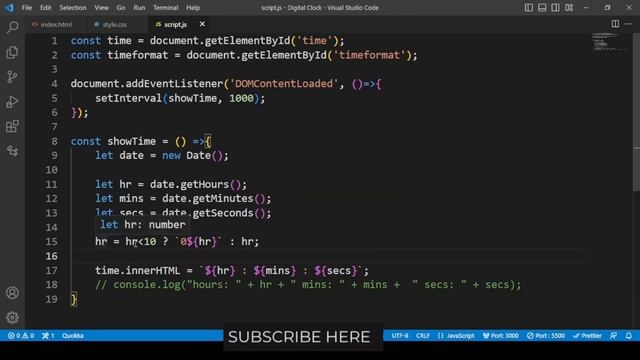Open the Search view in activity bar

click(12, 27)
